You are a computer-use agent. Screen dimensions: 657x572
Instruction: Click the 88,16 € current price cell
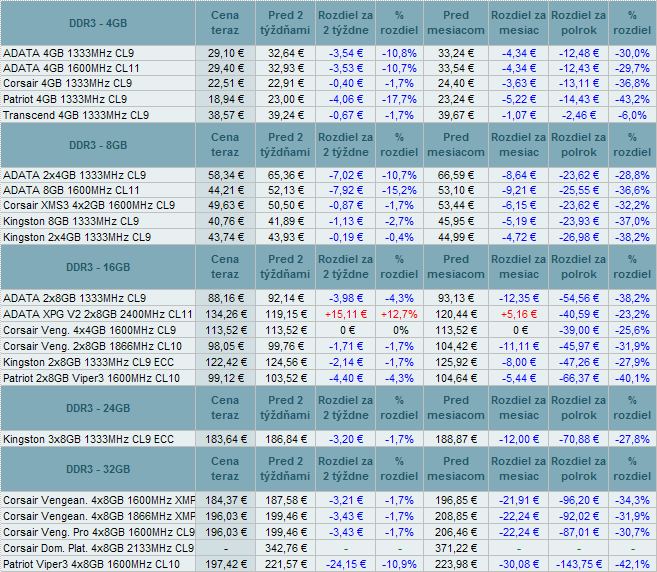tap(226, 298)
